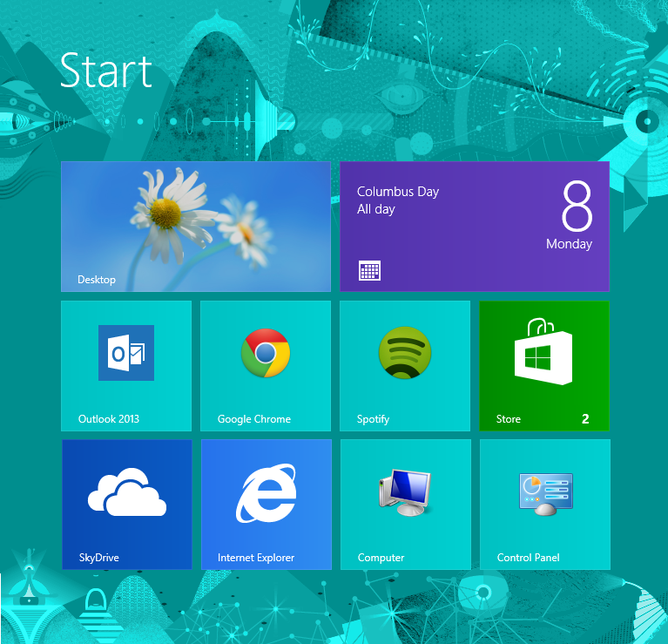Screen dimensions: 668x644
Task: Open the purple Calendar tile
Action: (x=475, y=227)
